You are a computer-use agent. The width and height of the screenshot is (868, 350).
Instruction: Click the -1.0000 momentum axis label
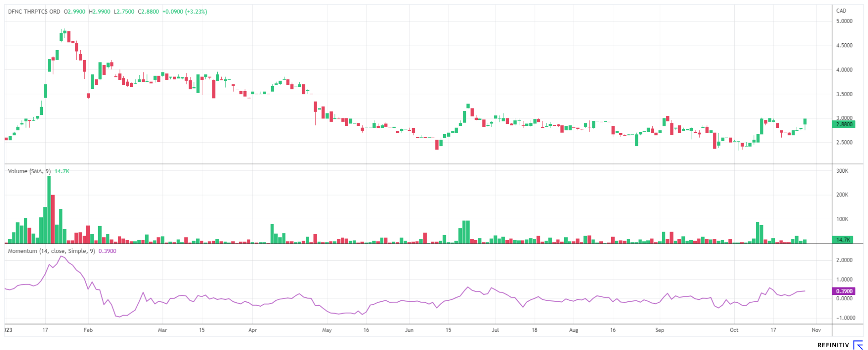click(x=844, y=318)
